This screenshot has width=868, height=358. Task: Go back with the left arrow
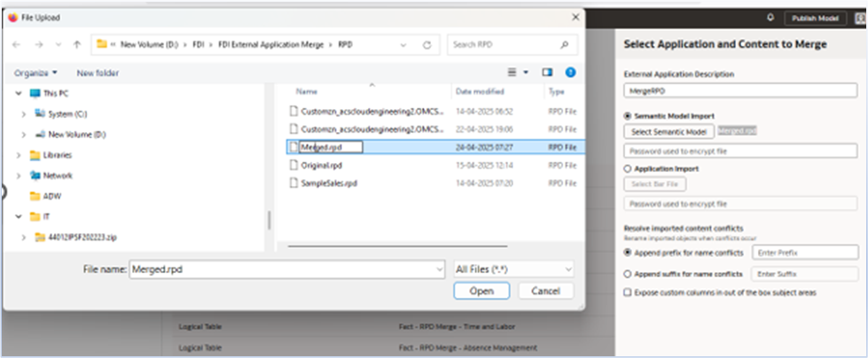point(17,45)
